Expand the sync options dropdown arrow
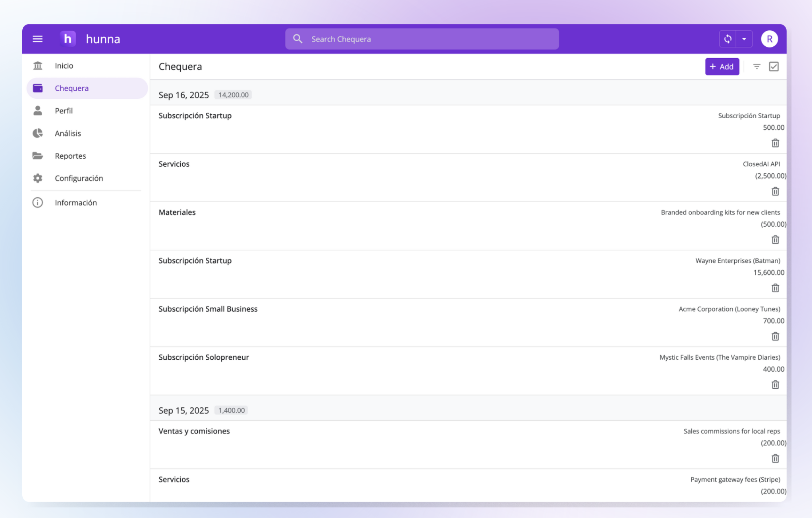 [744, 39]
